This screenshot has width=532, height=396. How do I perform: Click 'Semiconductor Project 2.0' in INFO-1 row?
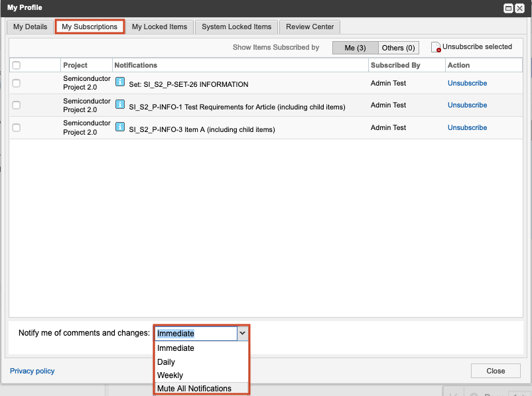point(87,105)
